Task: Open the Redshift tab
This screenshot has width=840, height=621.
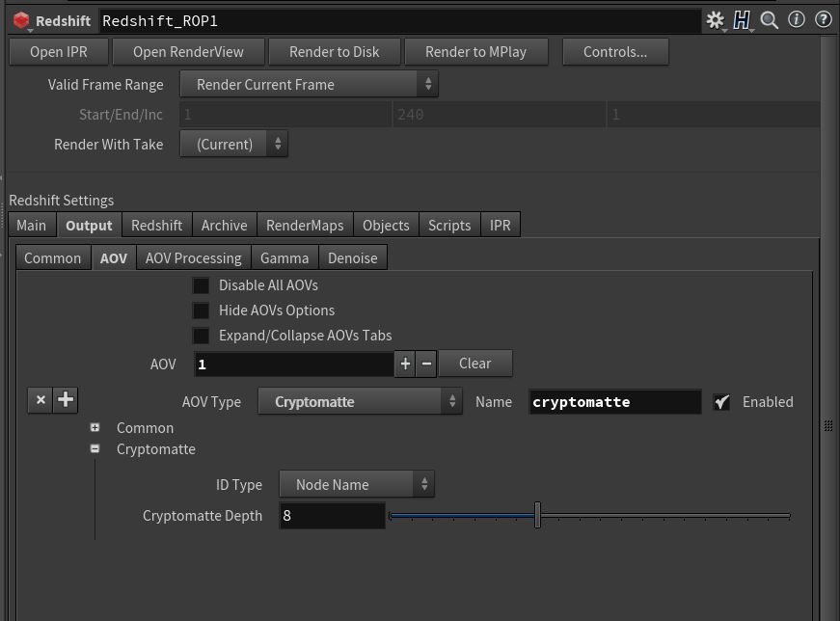Action: tap(157, 225)
